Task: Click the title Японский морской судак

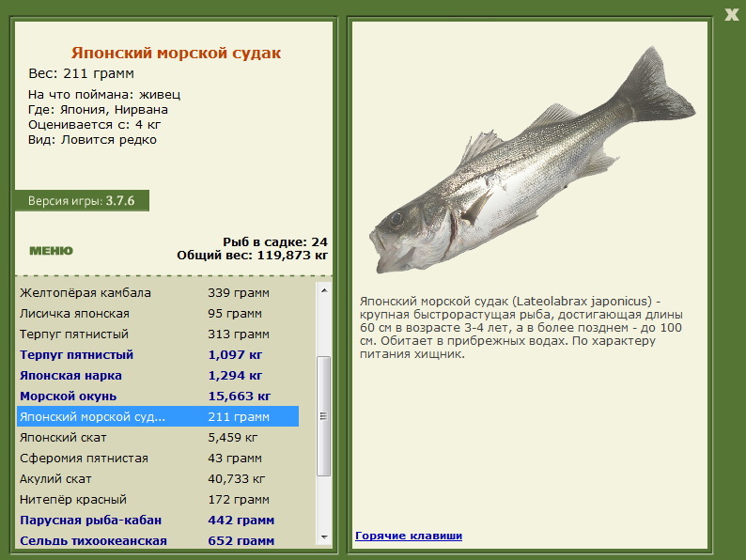Action: click(176, 53)
